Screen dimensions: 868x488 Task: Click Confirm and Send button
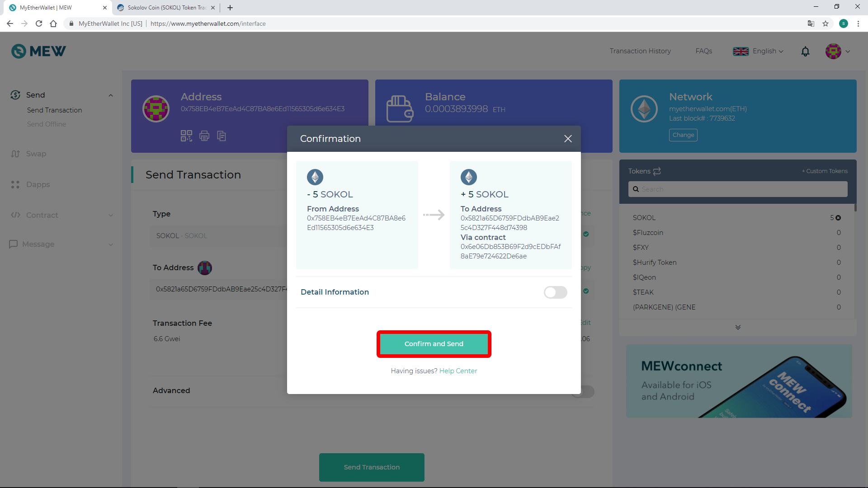[434, 344]
